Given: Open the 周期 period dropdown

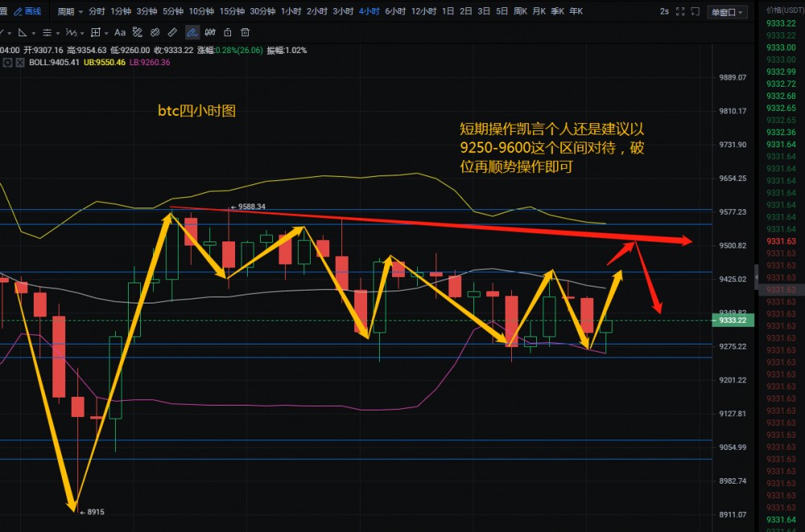Looking at the screenshot, I should coord(70,12).
